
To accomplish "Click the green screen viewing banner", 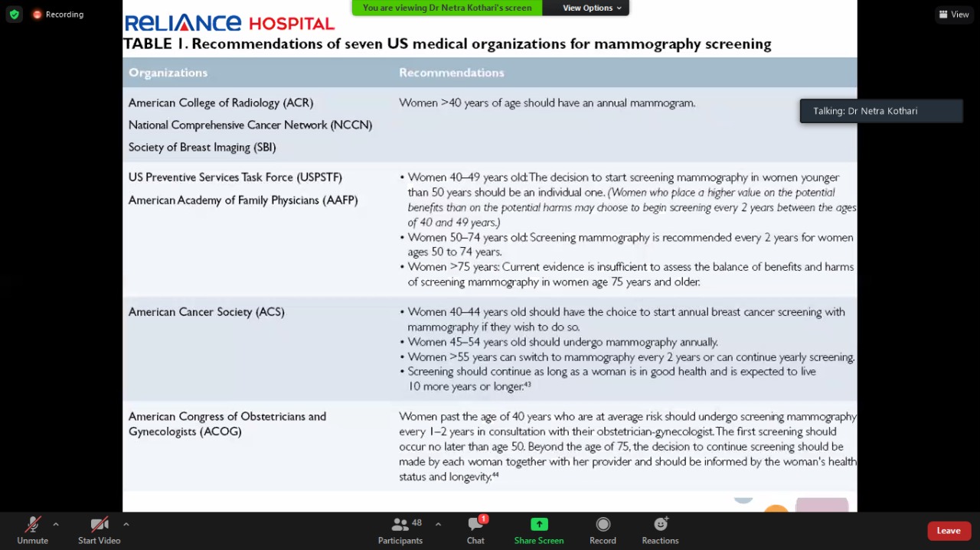I will [x=447, y=8].
